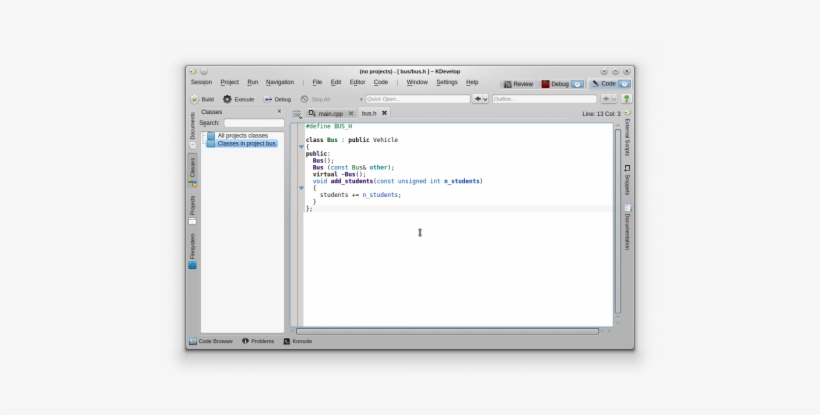This screenshot has height=415, width=820.
Task: Click the toggle icon on Code area button
Action: pos(624,84)
